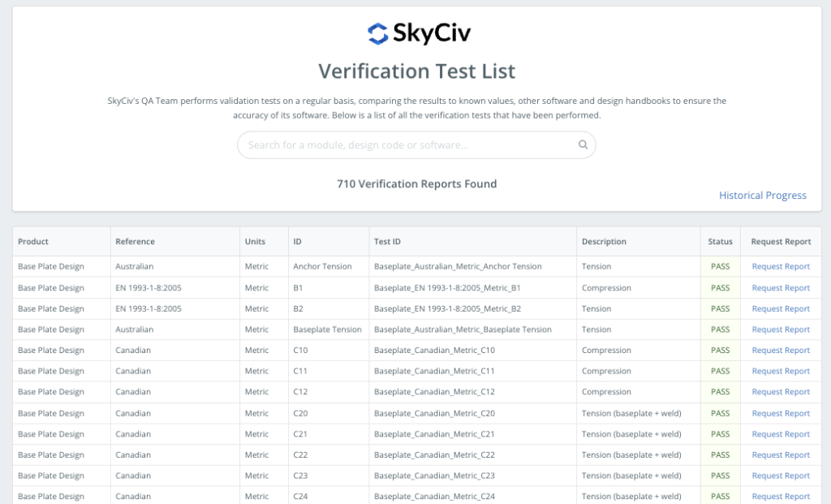This screenshot has width=831, height=504.
Task: Request report for test B1
Action: coord(780,288)
